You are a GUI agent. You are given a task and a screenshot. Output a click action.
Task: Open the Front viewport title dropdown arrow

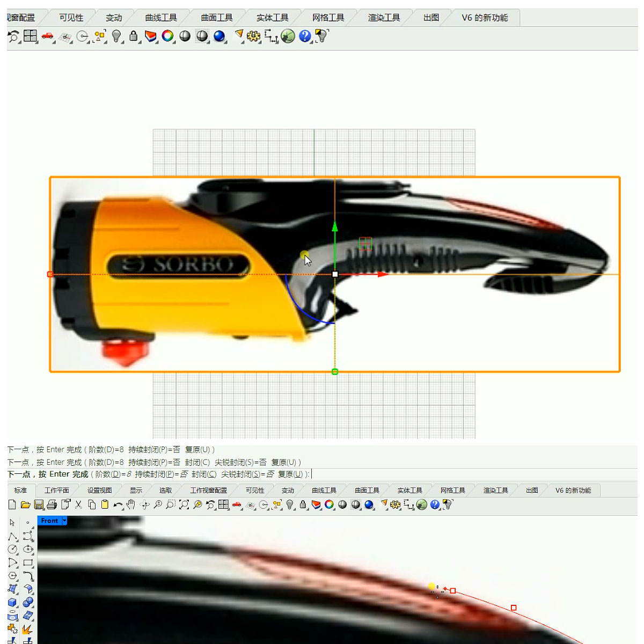tap(64, 521)
